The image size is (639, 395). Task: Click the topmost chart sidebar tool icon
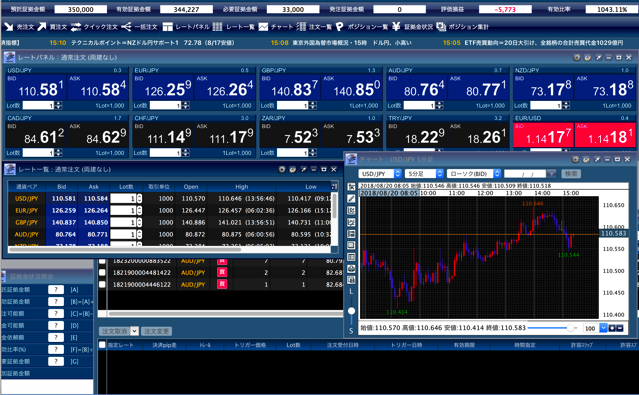[x=351, y=187]
